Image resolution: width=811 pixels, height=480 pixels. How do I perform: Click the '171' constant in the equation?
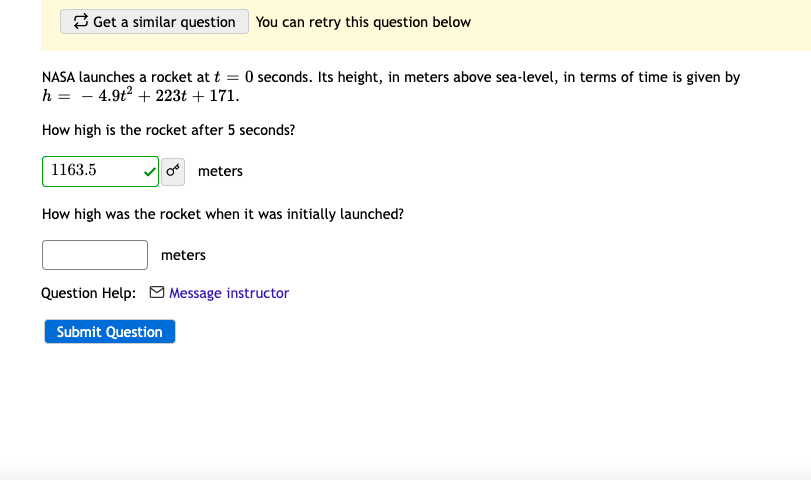pos(222,97)
